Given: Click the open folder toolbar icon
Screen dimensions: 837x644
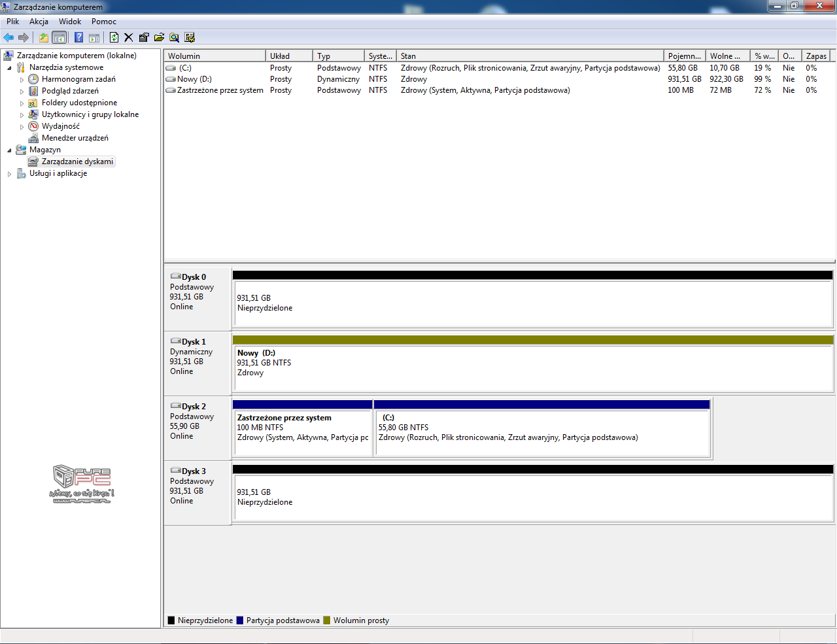Looking at the screenshot, I should tap(159, 37).
